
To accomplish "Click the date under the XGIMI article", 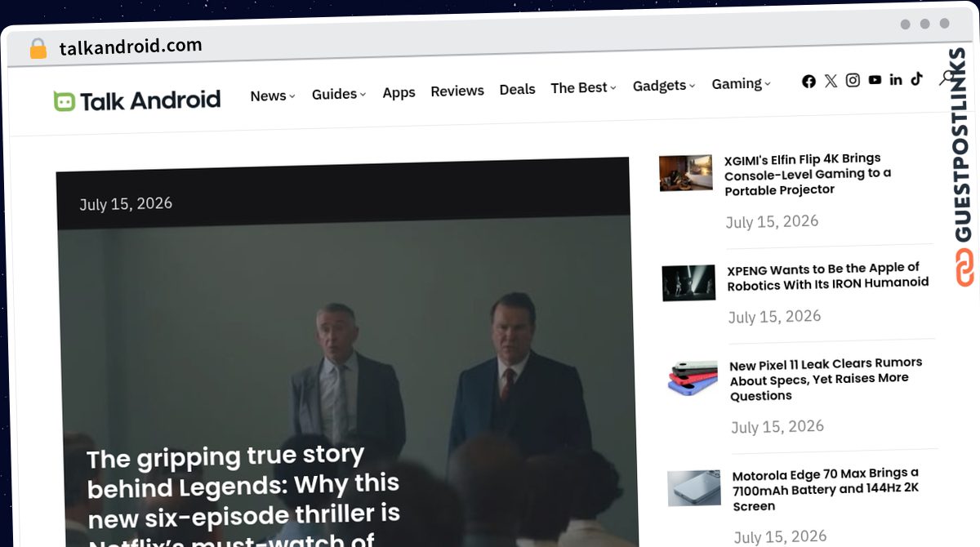I will [772, 222].
